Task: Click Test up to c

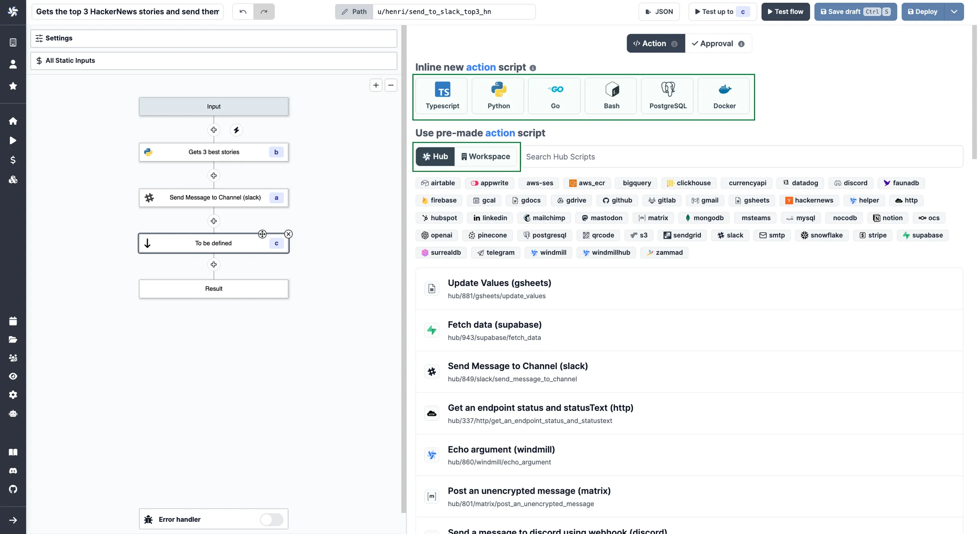Action: (x=722, y=12)
